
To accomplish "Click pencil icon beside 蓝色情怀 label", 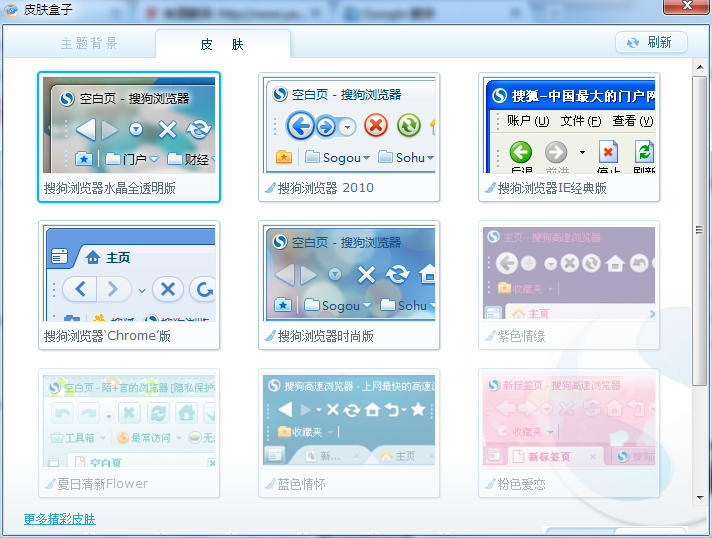I will tap(269, 484).
